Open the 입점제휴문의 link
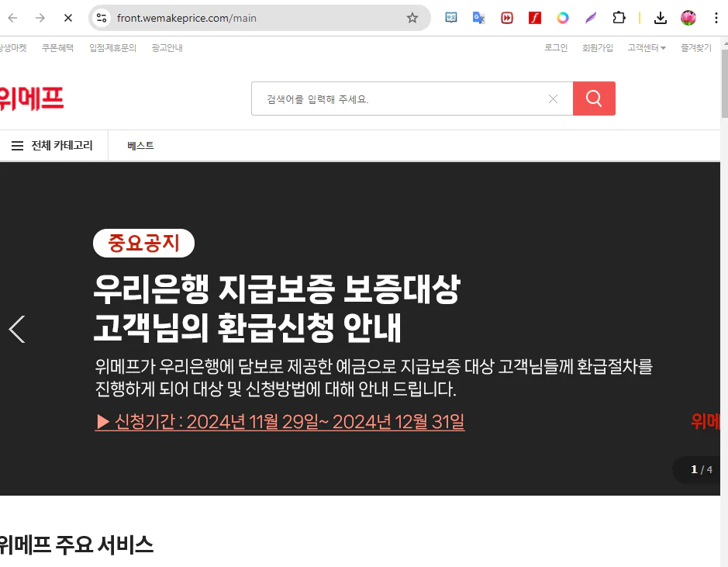 pyautogui.click(x=113, y=48)
